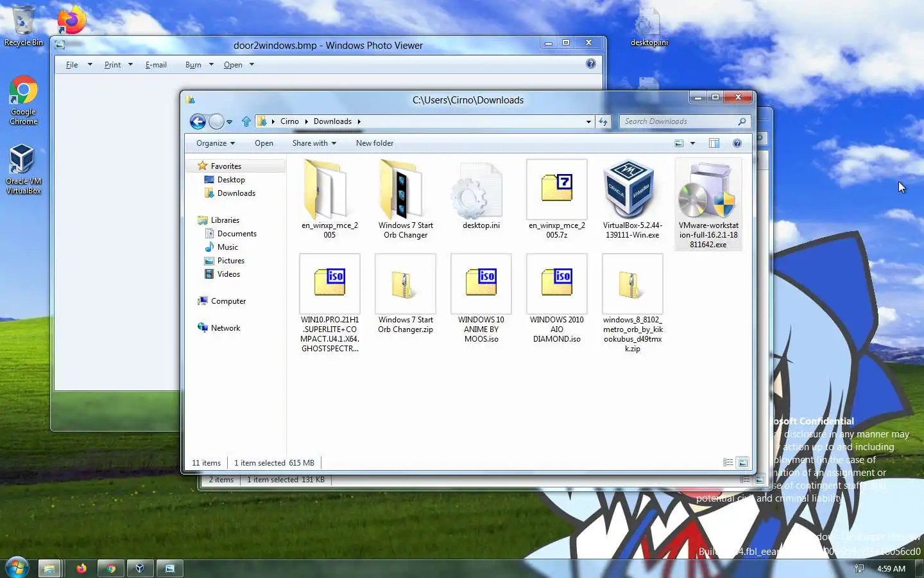
Task: Open Oracle VM VirtualBox desktop shortcut
Action: coord(23,169)
